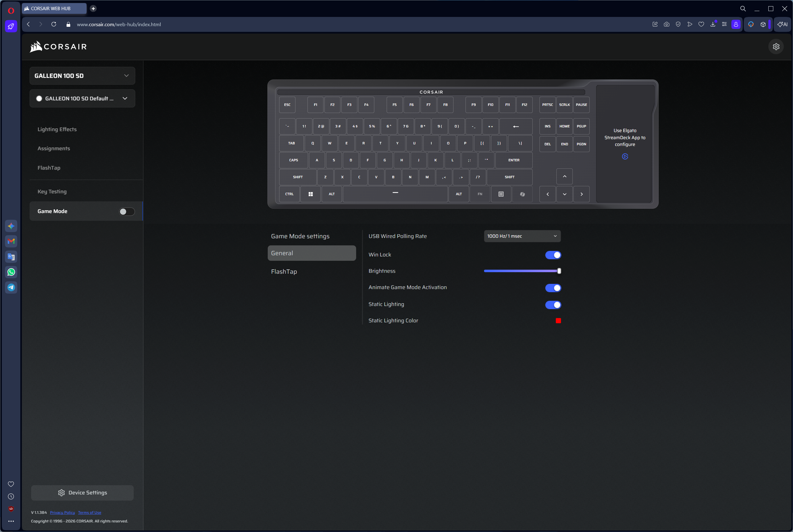
Task: Open the Corsair settings gear icon
Action: [776, 46]
